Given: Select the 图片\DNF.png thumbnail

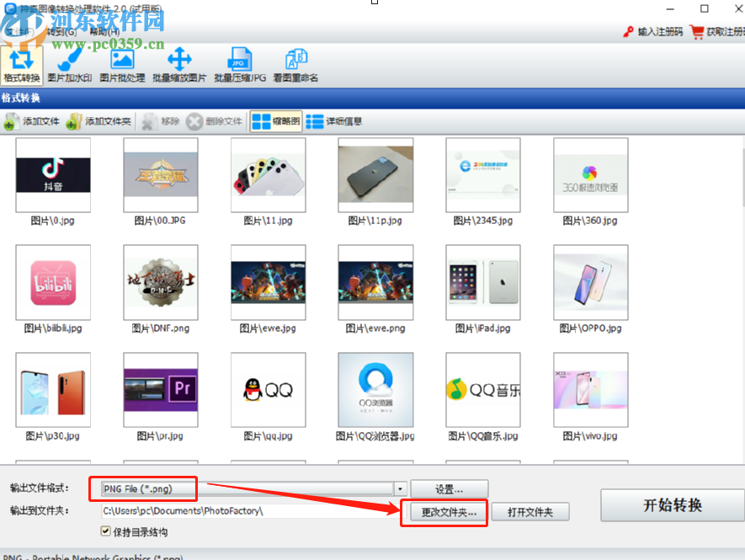Looking at the screenshot, I should click(x=161, y=282).
